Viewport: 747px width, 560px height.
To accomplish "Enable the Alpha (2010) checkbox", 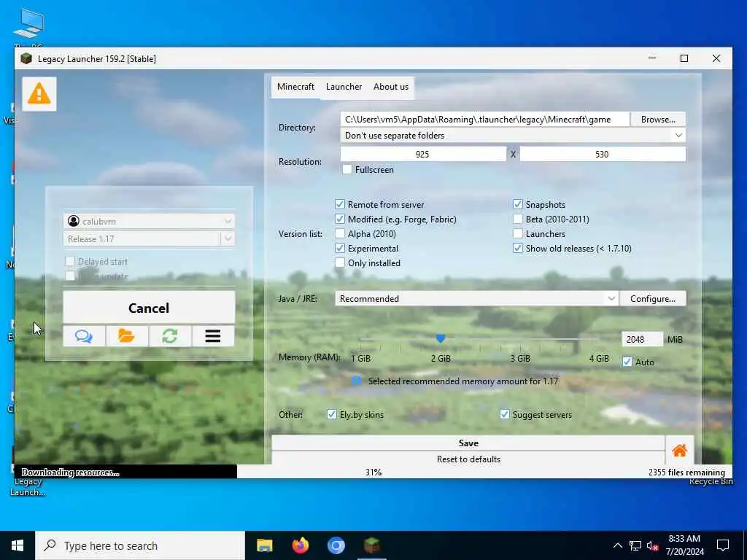I will tap(340, 234).
